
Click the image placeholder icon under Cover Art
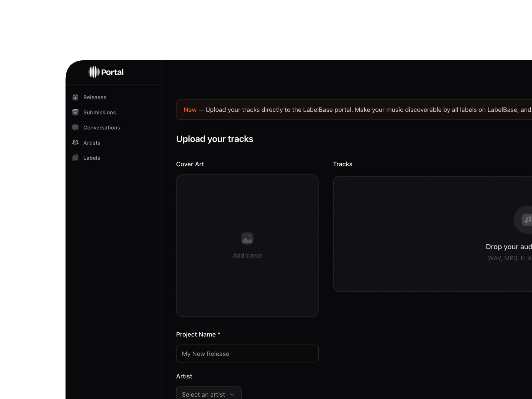click(x=247, y=238)
